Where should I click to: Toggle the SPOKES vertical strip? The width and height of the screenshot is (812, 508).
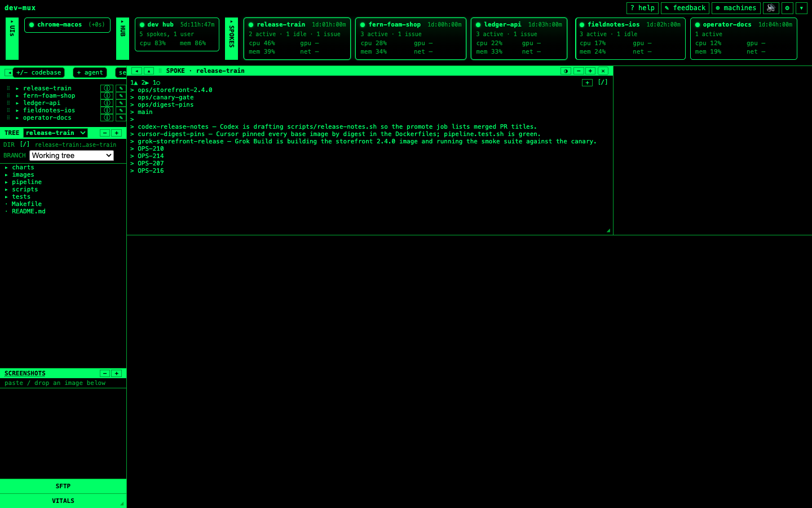231,38
